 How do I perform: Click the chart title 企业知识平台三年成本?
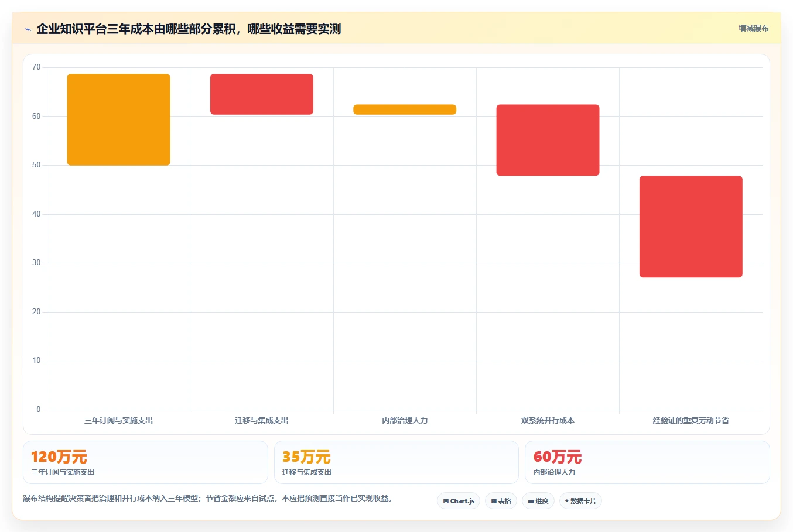(189, 29)
